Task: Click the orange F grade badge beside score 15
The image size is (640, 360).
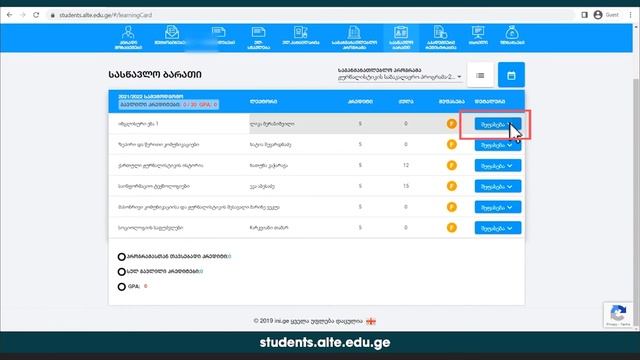Action: point(451,186)
